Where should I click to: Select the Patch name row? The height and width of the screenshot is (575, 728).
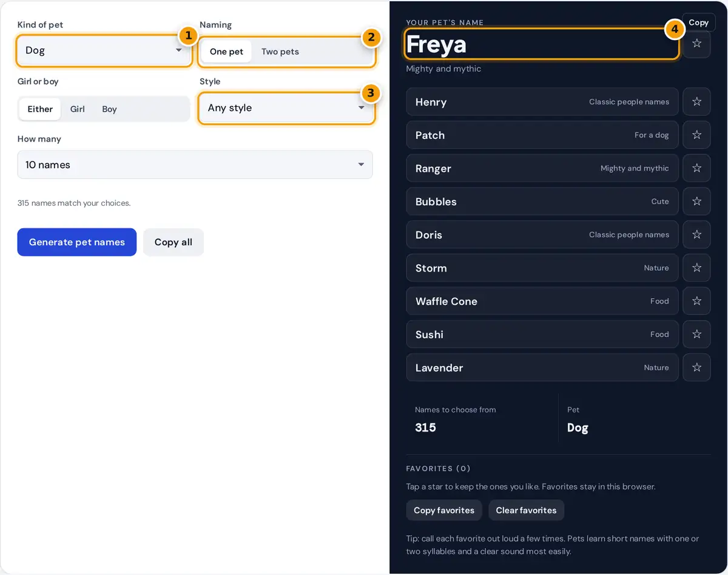pos(542,135)
